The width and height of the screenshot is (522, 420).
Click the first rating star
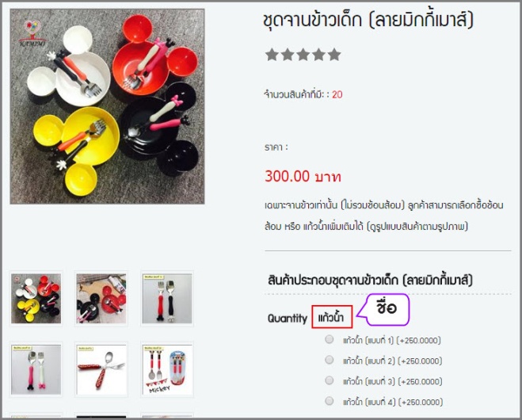[x=272, y=55]
